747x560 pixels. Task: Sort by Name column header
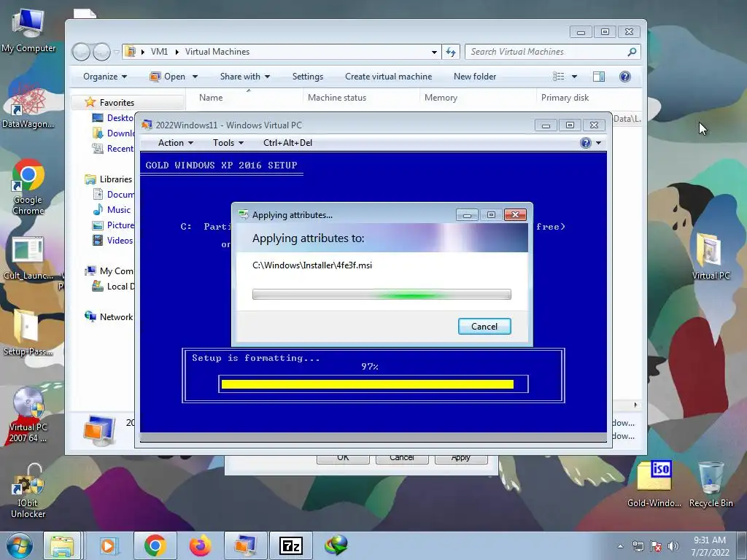click(244, 98)
